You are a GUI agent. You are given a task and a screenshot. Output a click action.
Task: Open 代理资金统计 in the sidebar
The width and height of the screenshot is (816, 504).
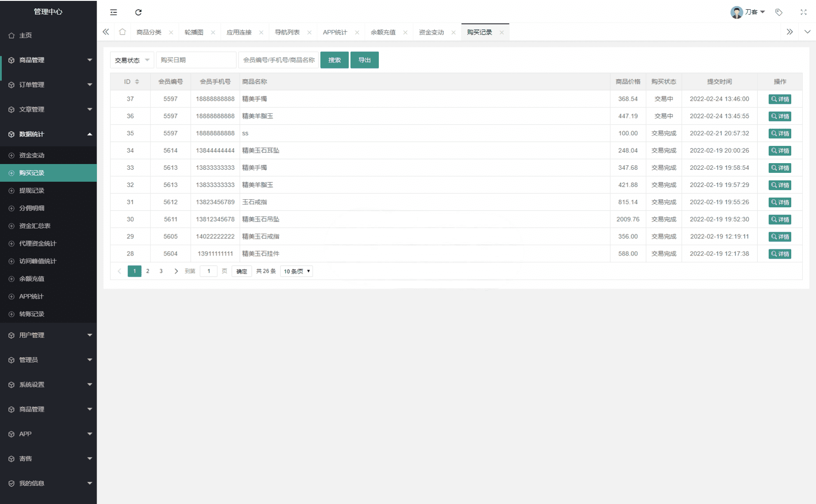coord(48,244)
